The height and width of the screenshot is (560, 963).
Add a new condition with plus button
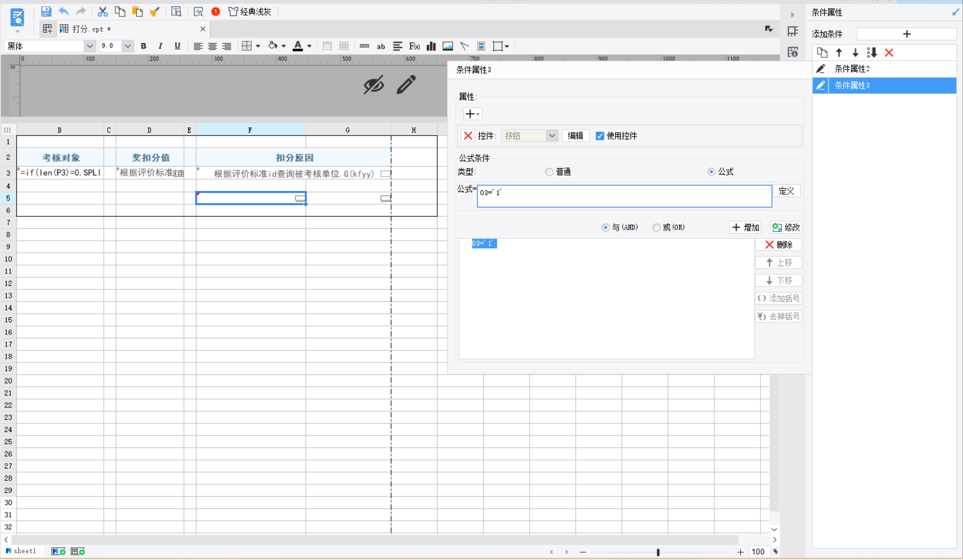(x=907, y=34)
